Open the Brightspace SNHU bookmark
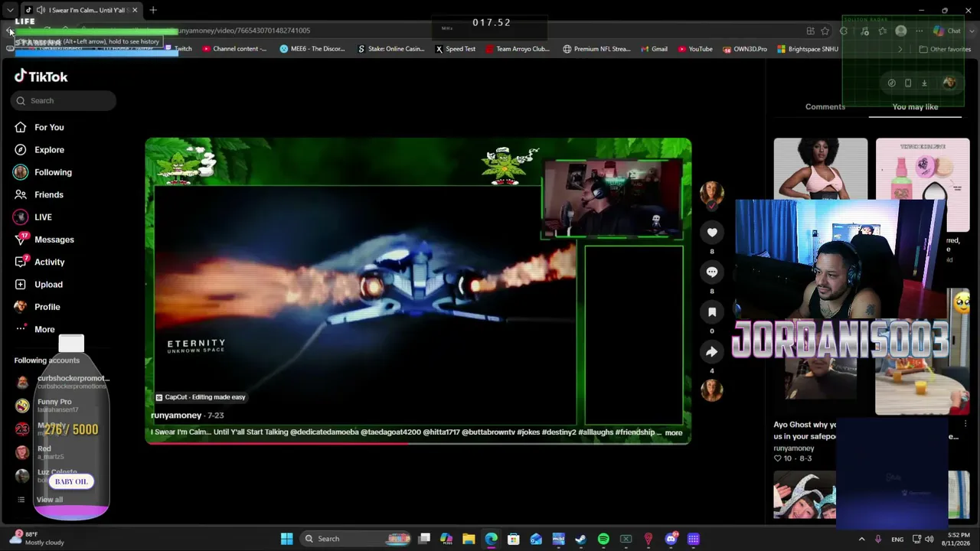 [808, 49]
